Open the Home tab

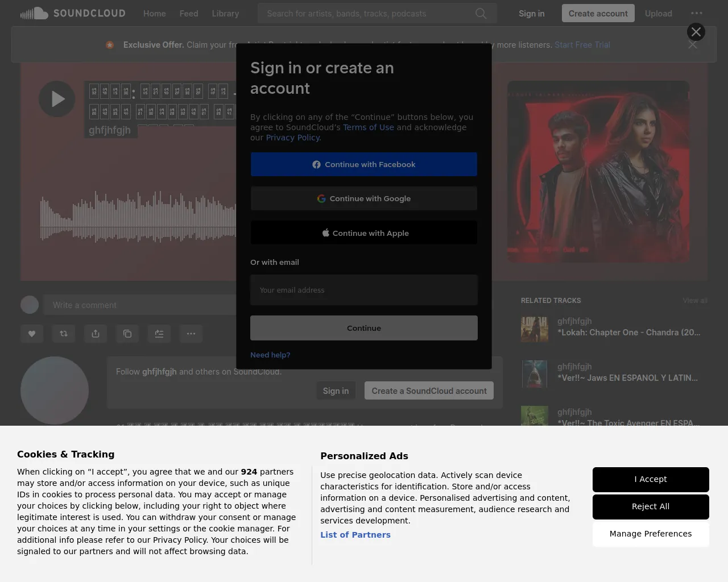coord(154,13)
